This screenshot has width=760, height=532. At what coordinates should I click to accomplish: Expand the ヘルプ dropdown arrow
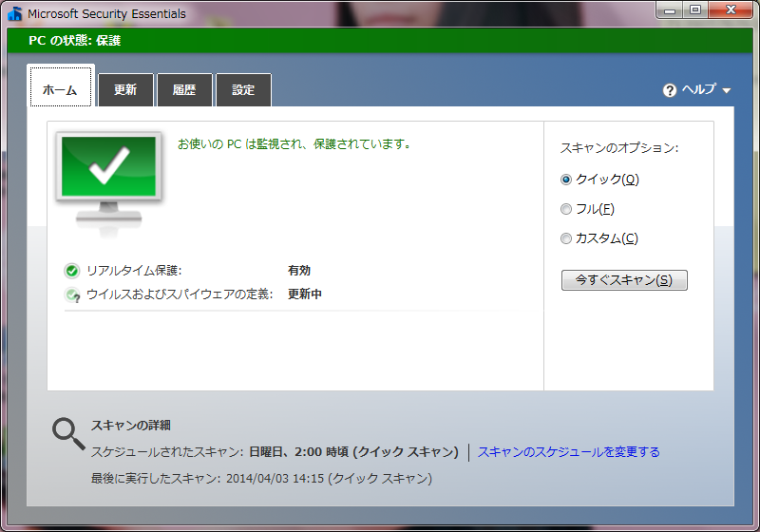[726, 90]
